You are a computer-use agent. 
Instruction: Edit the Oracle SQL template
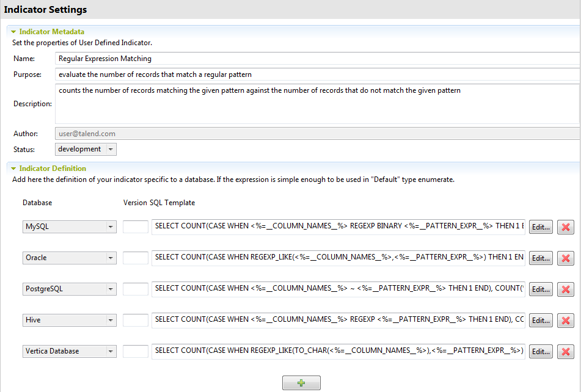coord(540,258)
